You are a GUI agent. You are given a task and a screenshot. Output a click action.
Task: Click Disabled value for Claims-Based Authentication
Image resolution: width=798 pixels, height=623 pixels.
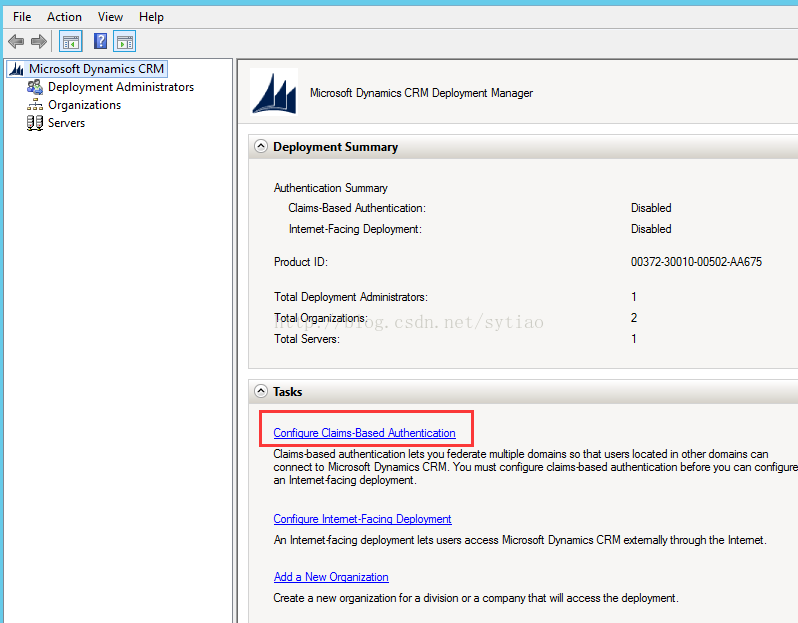[x=651, y=208]
